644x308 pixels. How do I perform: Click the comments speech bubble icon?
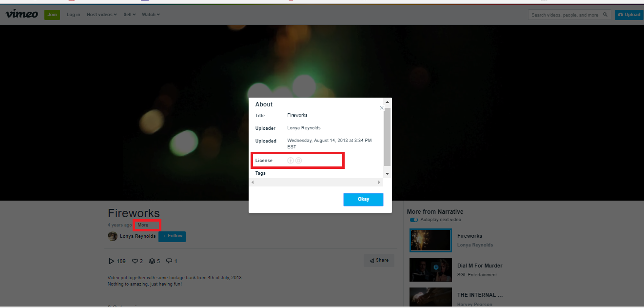[x=169, y=261]
